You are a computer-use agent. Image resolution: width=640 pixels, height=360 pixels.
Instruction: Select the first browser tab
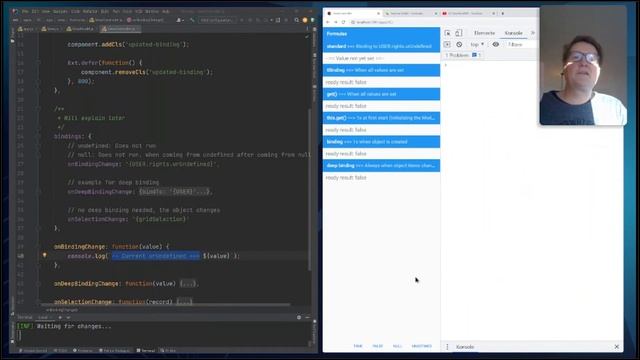coord(352,13)
